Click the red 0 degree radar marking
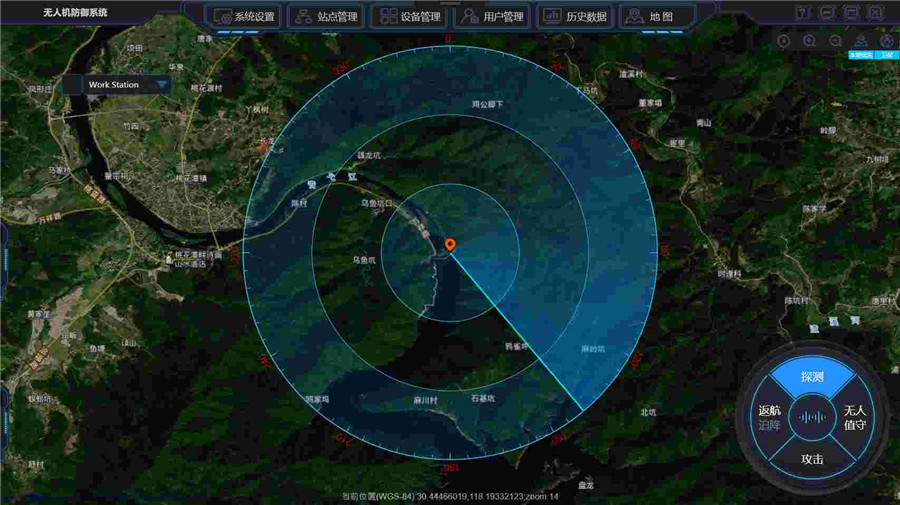 click(448, 38)
